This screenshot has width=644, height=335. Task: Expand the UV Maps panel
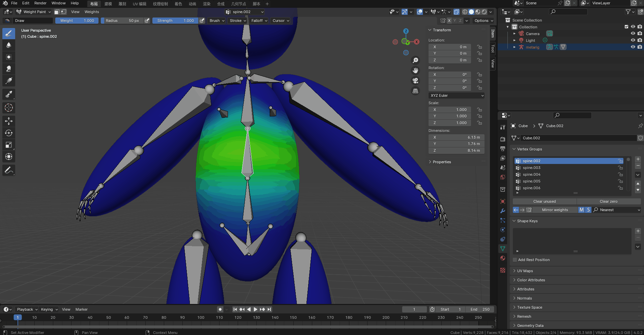click(525, 271)
